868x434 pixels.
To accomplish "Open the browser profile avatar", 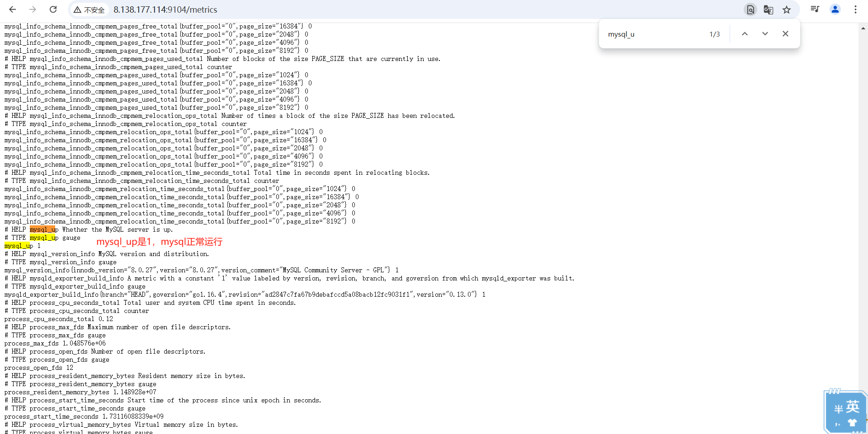I will 835,9.
